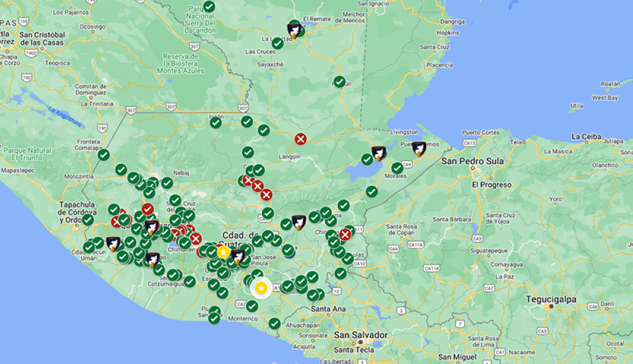633x364 pixels.
Task: Click green check marker at Sierra del Lacandón
Action: pyautogui.click(x=209, y=7)
